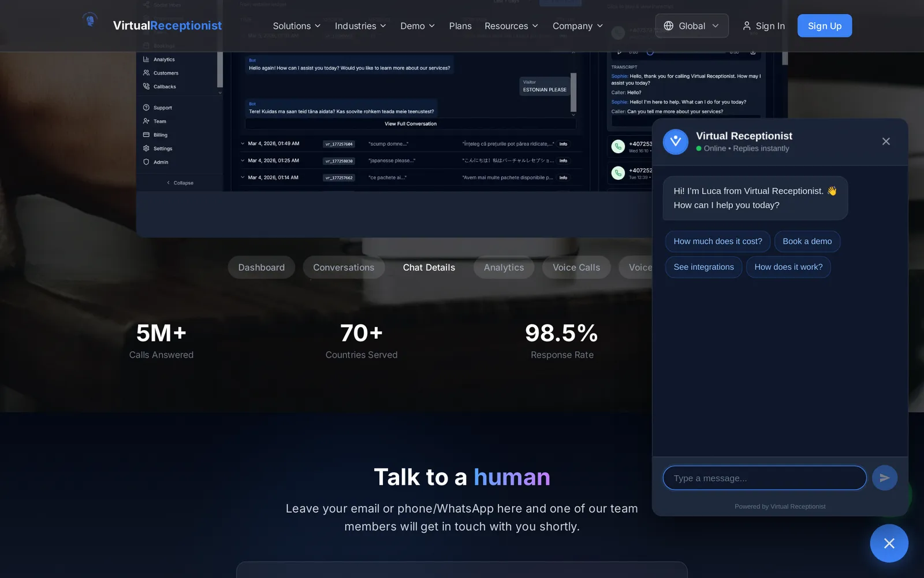
Task: Open the Team icon in sidebar
Action: click(x=146, y=121)
